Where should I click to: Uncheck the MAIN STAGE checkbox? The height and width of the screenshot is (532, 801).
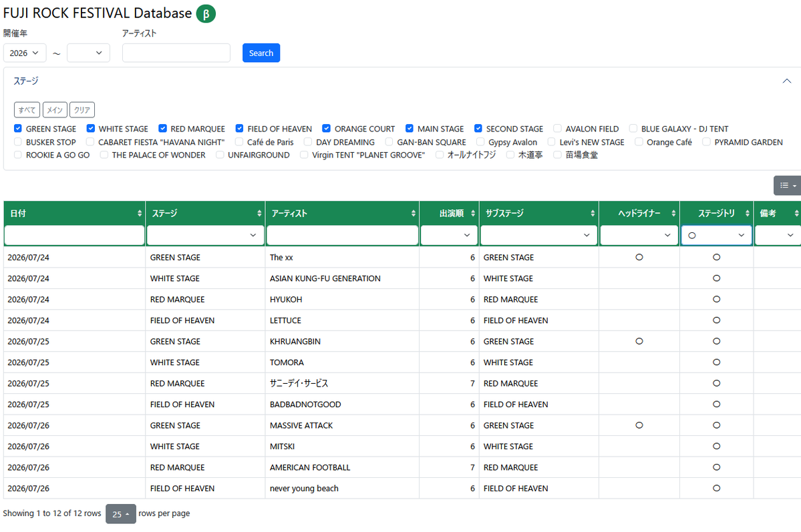[x=409, y=128]
